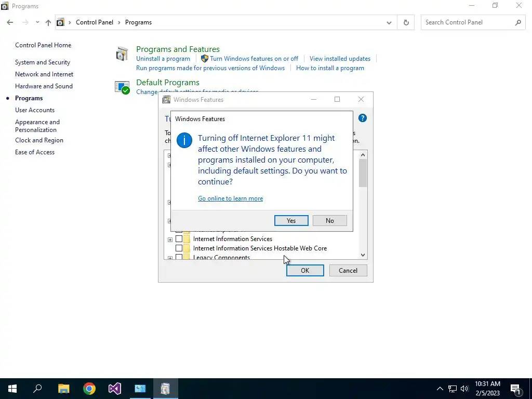Switch to Control Panel taskbar button
The width and height of the screenshot is (532, 399).
click(x=140, y=389)
